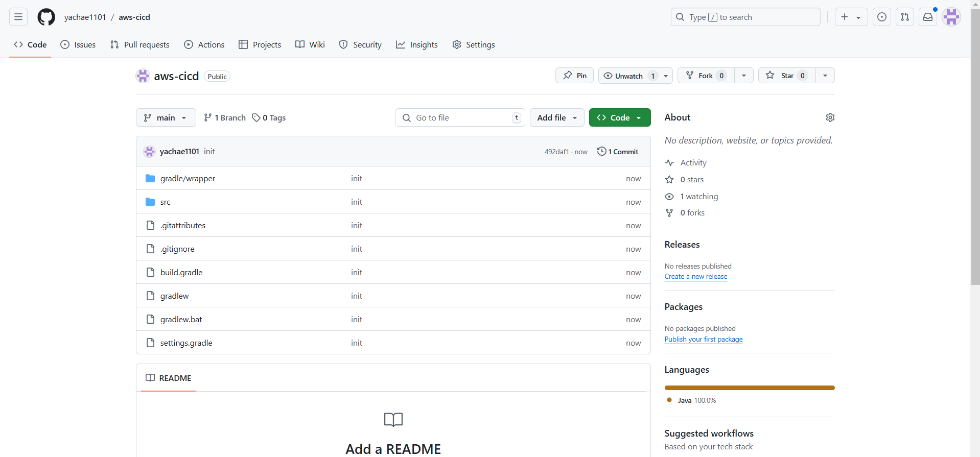Click the Java language bar
Image resolution: width=980 pixels, height=457 pixels.
(750, 388)
